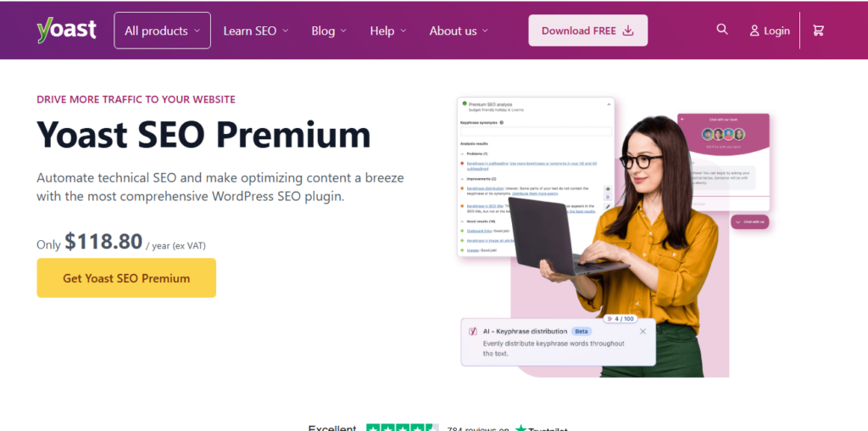Click the Beta badge in AI card
The image size is (868, 431).
point(581,331)
